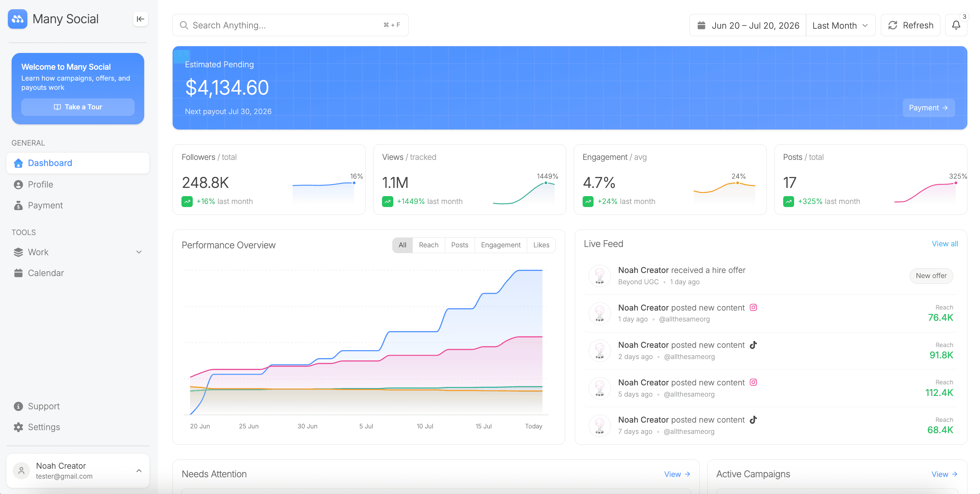Click View link in Needs Attention
This screenshot has height=494, width=980.
[x=677, y=474]
